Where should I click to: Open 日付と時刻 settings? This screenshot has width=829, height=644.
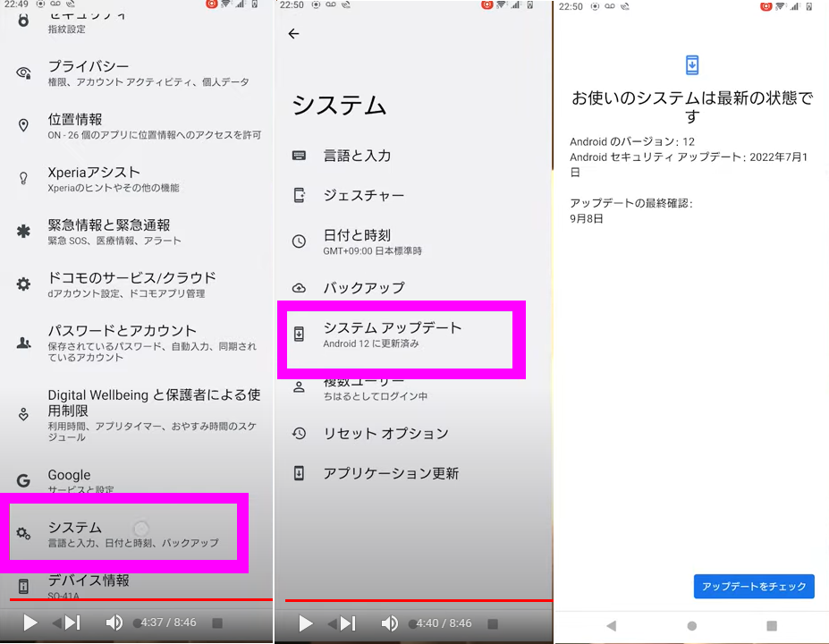413,241
